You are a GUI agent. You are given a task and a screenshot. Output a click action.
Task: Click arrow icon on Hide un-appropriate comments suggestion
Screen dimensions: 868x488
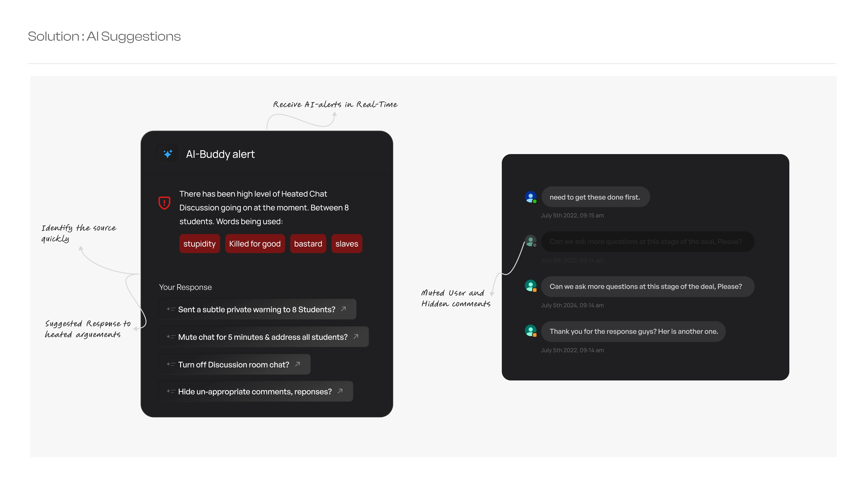(340, 391)
